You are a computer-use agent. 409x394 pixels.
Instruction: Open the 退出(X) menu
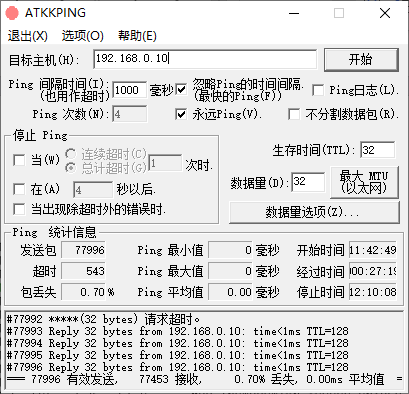pyautogui.click(x=28, y=36)
